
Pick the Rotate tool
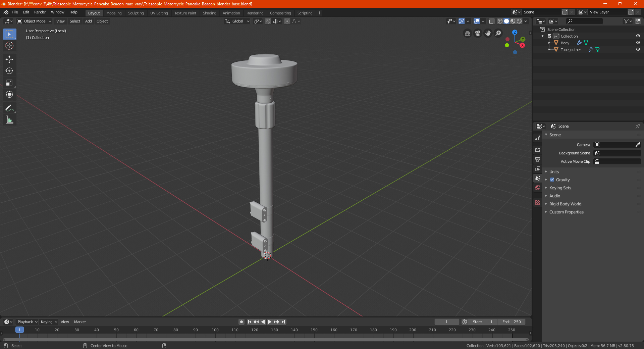[9, 71]
